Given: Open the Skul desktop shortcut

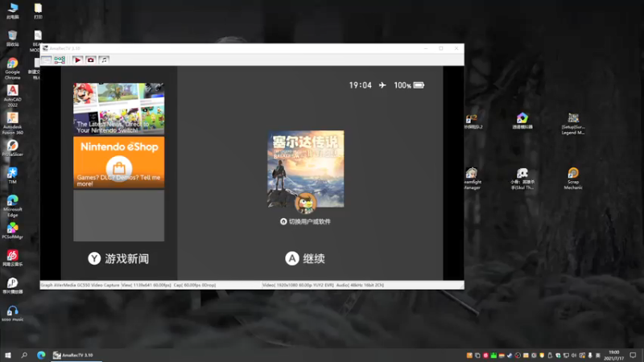Looking at the screenshot, I should tap(522, 179).
